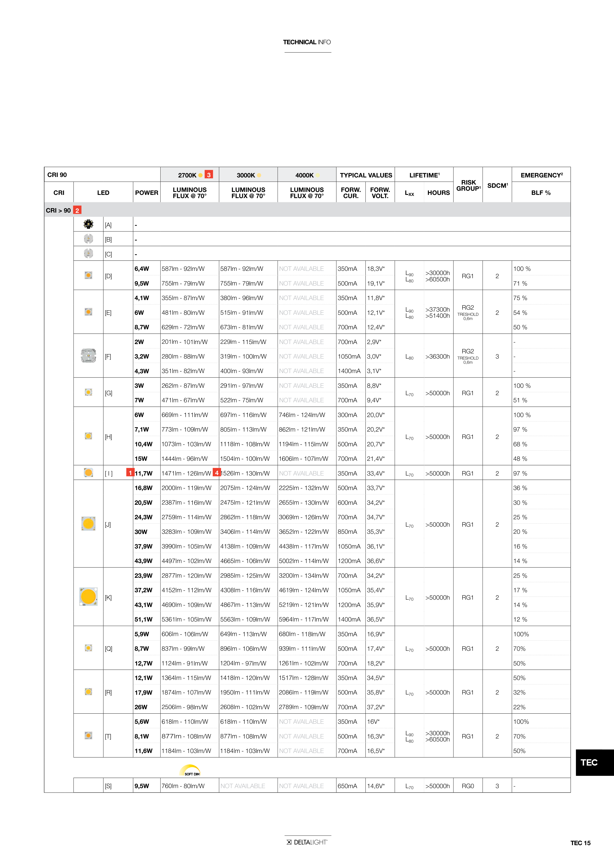Image resolution: width=614 pixels, height=868 pixels.
Task: Click red marker 4 next to 1526lm
Action: pos(216,473)
